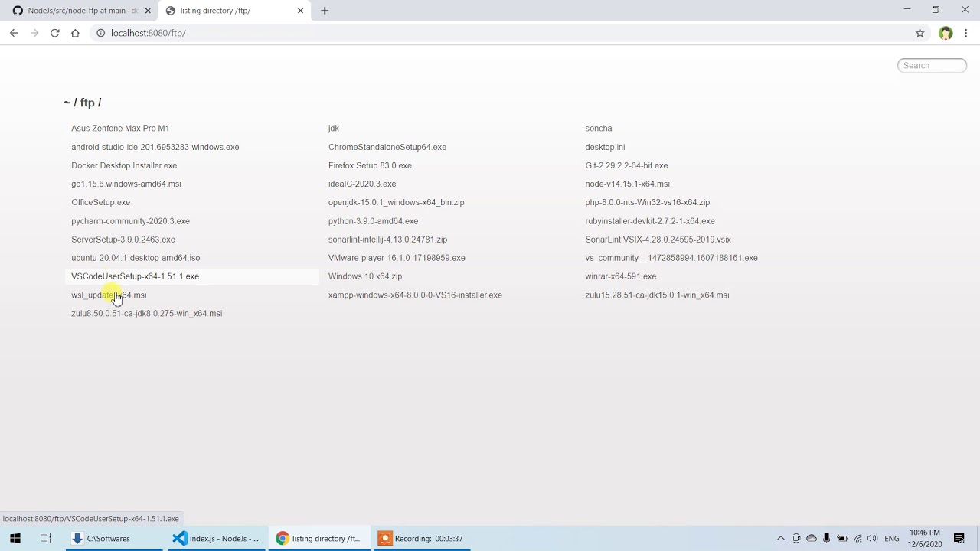The height and width of the screenshot is (551, 980).
Task: Download Docker Desktop Installer.exe
Action: [124, 165]
